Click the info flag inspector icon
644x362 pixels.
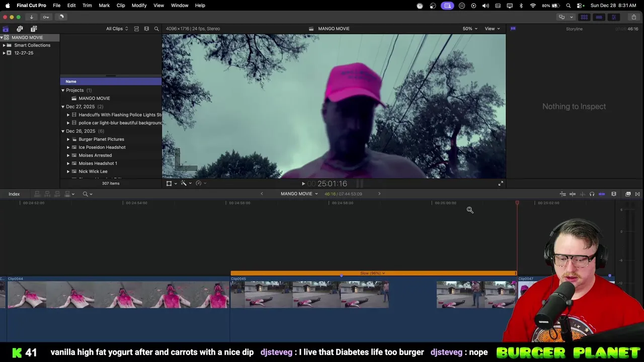pyautogui.click(x=513, y=29)
